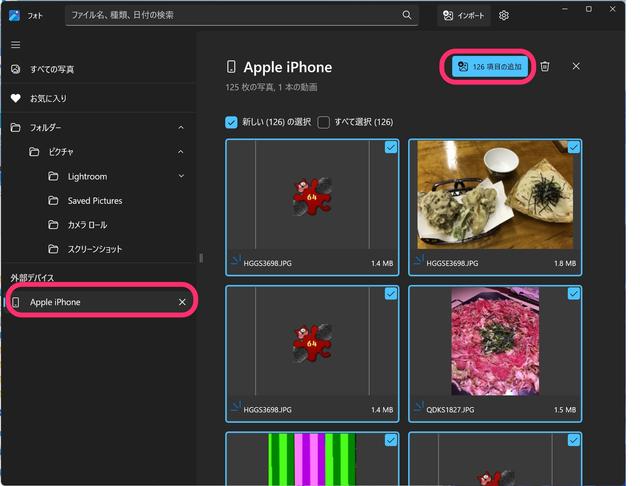The image size is (640, 486).
Task: Enable the select all (126) checkbox
Action: [324, 122]
